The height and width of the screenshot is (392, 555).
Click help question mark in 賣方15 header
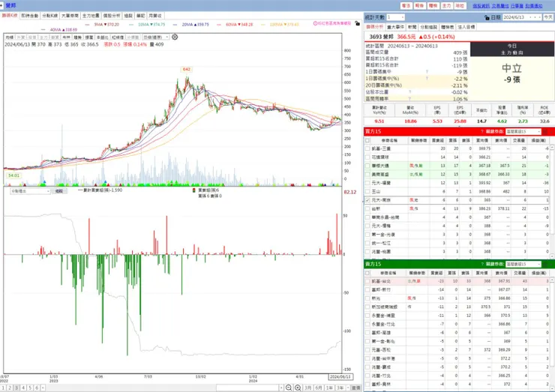click(482, 265)
